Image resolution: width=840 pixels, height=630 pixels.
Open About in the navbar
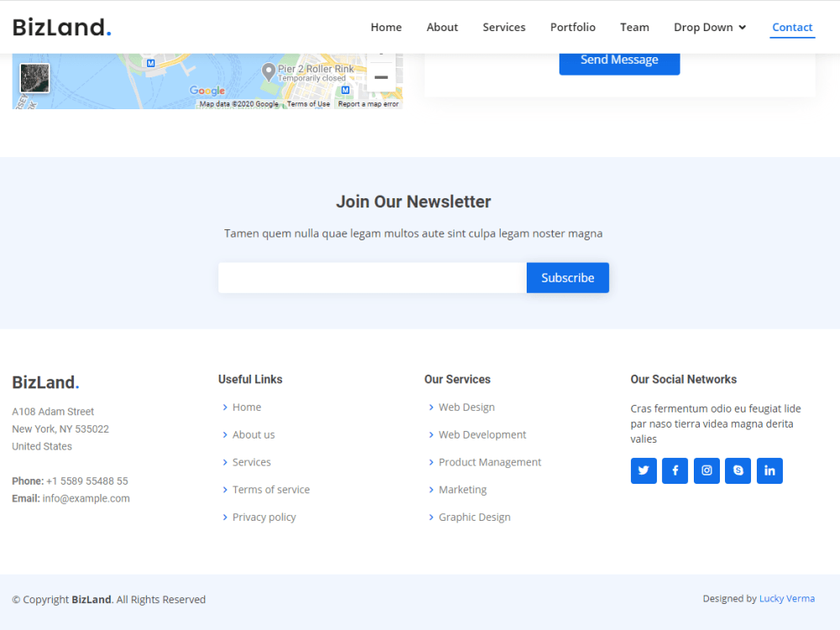(x=442, y=28)
